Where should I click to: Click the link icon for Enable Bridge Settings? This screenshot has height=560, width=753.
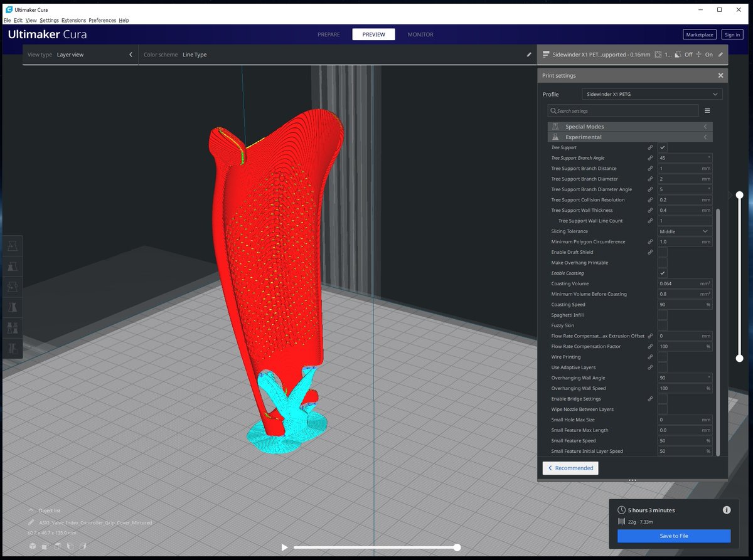650,399
